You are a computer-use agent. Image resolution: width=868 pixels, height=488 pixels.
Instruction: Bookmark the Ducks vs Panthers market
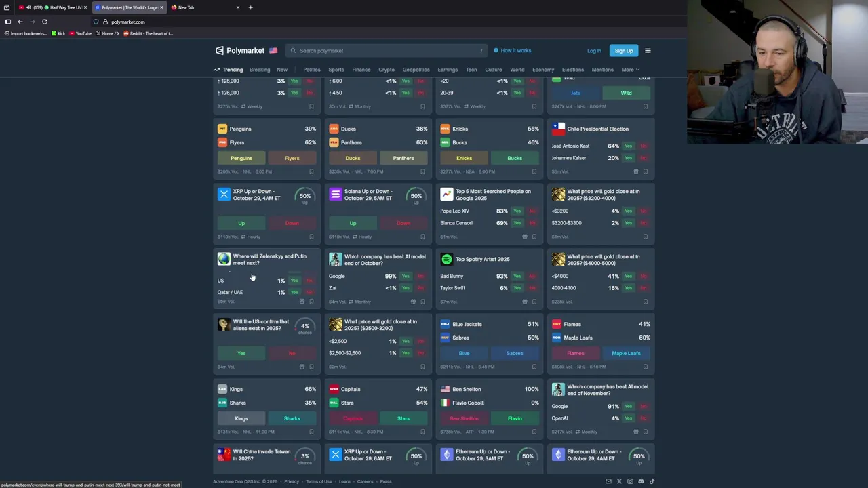click(422, 171)
